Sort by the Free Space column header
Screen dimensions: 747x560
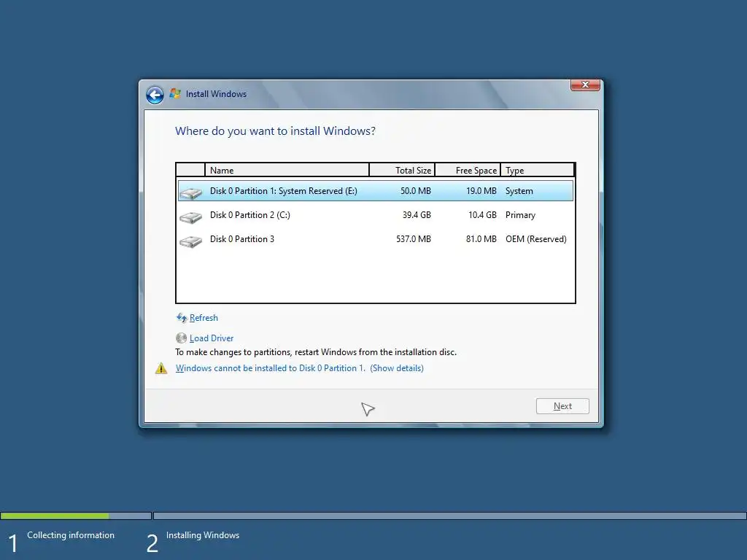(x=468, y=170)
